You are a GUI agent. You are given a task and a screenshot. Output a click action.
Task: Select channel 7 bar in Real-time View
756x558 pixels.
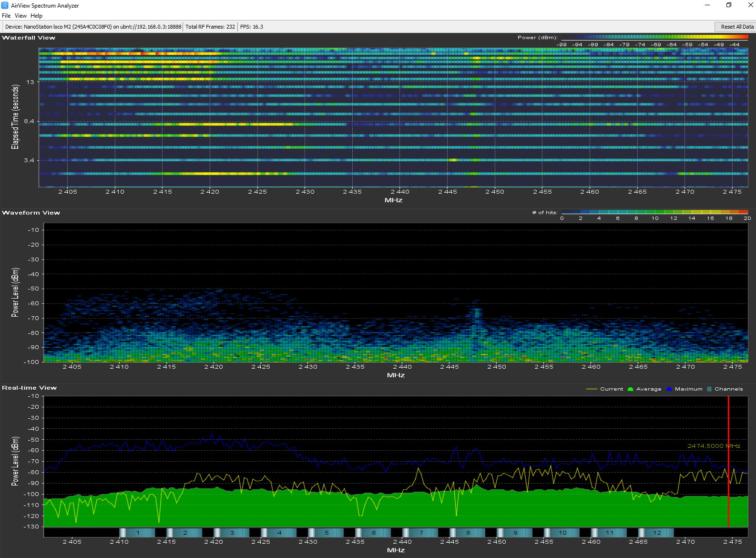420,533
